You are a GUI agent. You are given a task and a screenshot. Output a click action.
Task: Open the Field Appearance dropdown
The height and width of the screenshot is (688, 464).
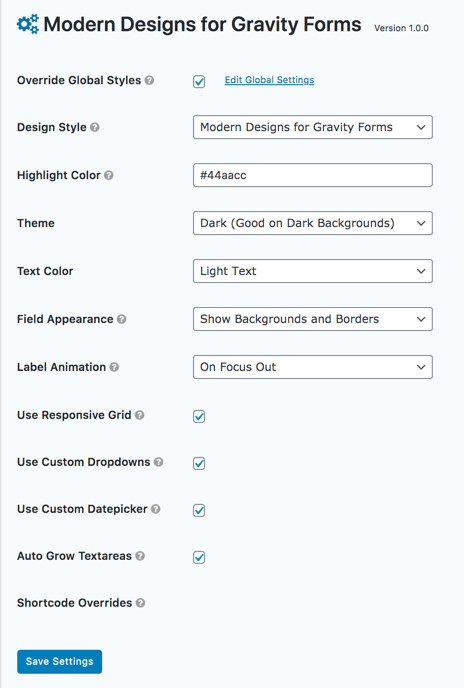313,319
